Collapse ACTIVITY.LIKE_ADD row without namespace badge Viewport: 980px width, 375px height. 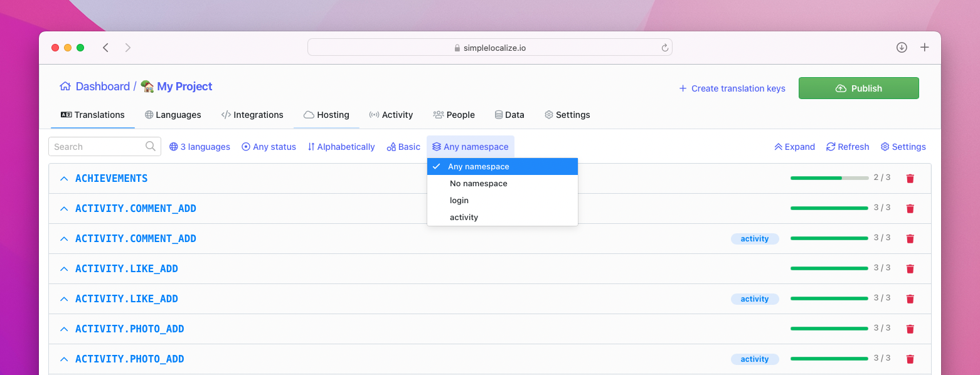pos(63,269)
